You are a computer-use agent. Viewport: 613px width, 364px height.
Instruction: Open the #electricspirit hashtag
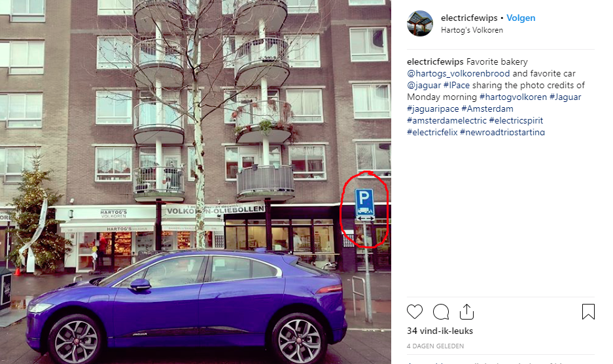tap(516, 120)
